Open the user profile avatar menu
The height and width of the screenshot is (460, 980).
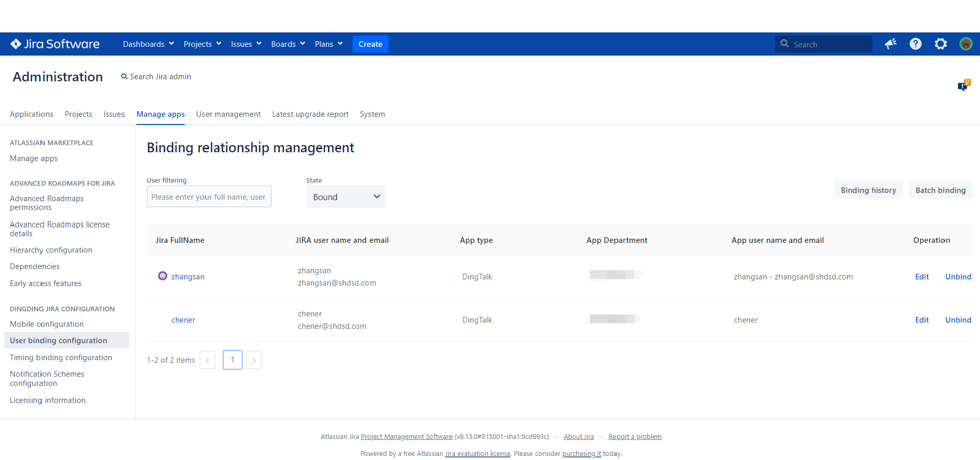pyautogui.click(x=966, y=44)
